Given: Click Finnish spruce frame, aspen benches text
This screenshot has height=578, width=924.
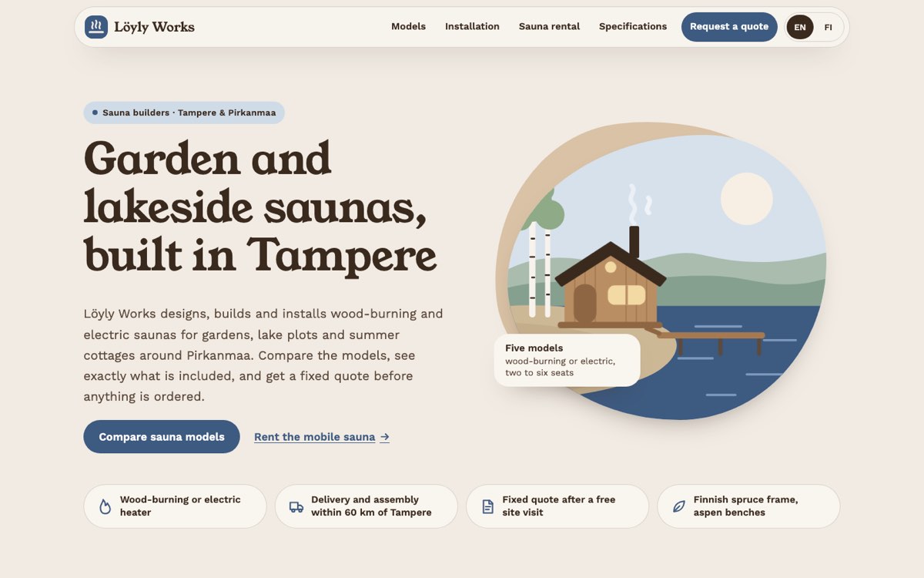Looking at the screenshot, I should click(745, 506).
